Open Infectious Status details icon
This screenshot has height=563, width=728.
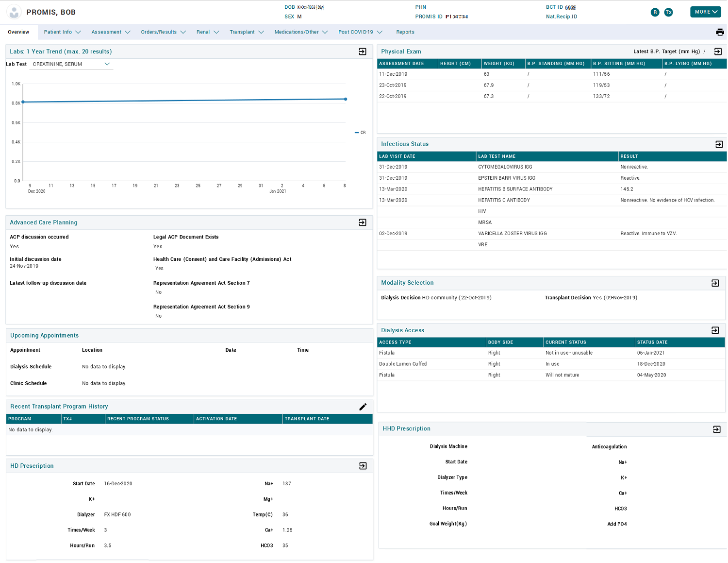(x=719, y=144)
